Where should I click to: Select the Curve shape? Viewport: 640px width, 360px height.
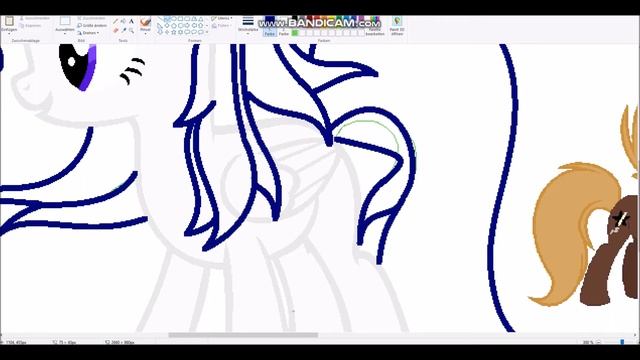167,19
